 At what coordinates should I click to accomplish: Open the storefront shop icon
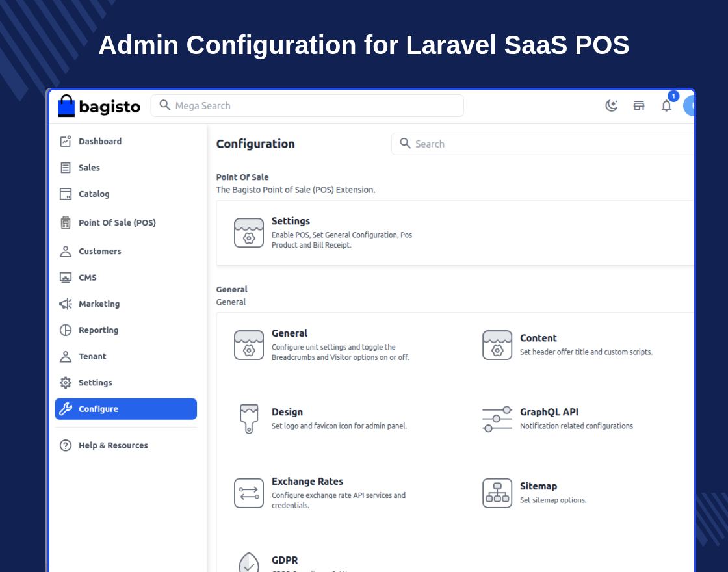pyautogui.click(x=639, y=105)
